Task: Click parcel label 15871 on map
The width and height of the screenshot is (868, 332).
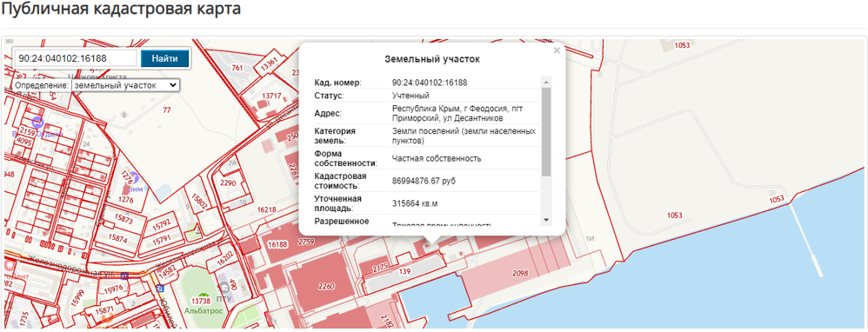Action: click(x=104, y=309)
